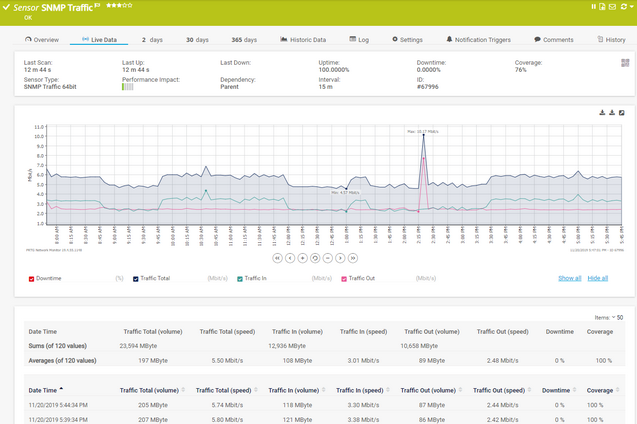Click the min value marker on graph

click(346, 189)
